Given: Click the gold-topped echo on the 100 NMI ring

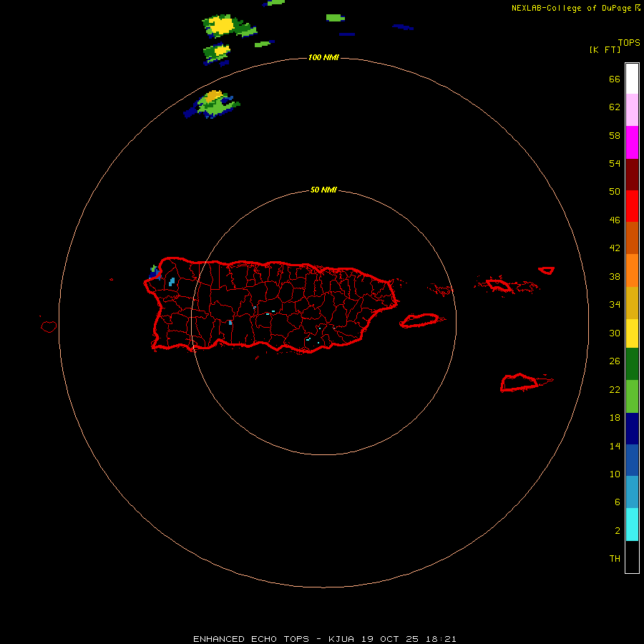Looking at the screenshot, I should tap(213, 104).
